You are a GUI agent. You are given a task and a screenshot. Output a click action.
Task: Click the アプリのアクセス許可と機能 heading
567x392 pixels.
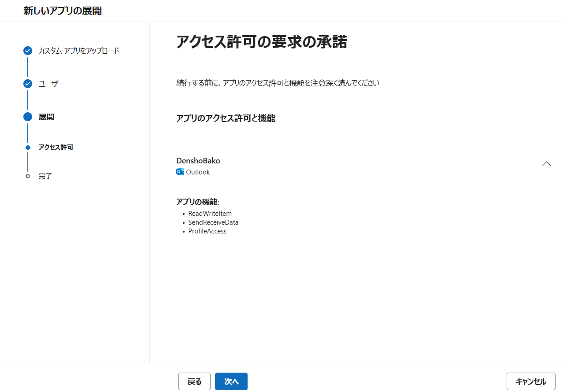(226, 118)
